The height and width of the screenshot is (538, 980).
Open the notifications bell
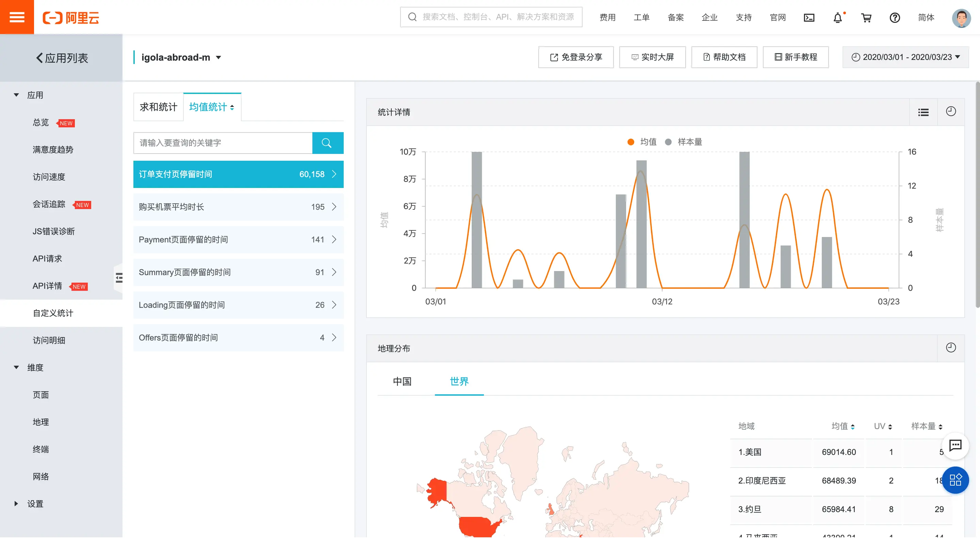click(837, 17)
